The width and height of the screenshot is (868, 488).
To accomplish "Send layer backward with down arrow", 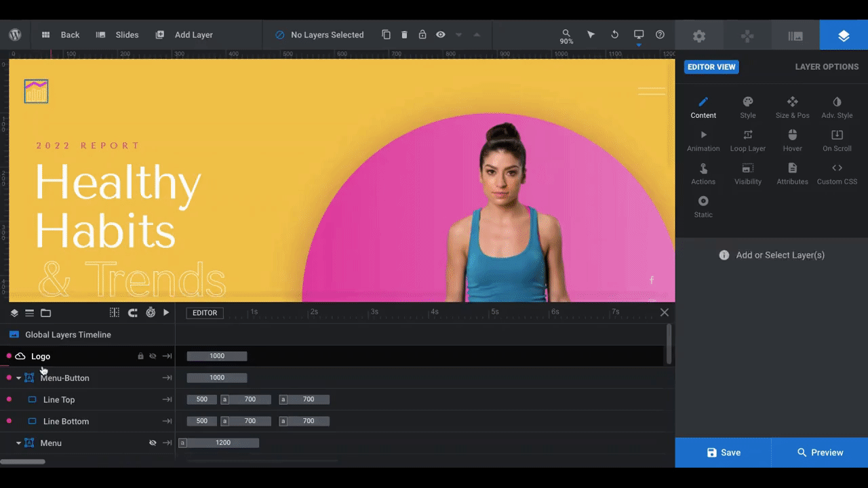I will [x=459, y=35].
